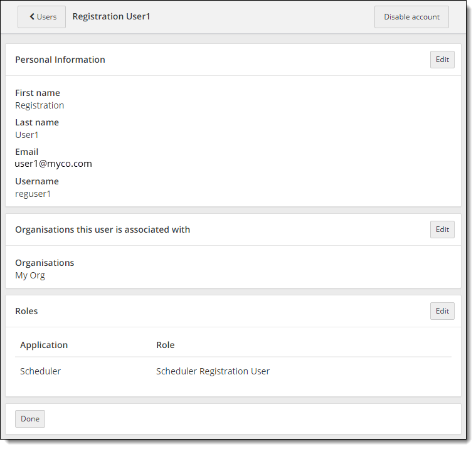The height and width of the screenshot is (449, 476).
Task: Click the Application column header
Action: click(x=44, y=345)
